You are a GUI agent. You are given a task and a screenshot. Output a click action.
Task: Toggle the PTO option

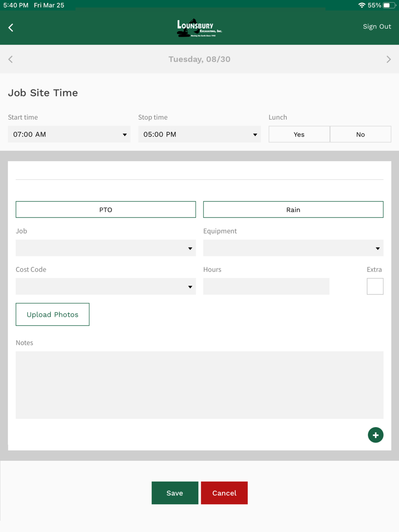click(106, 209)
